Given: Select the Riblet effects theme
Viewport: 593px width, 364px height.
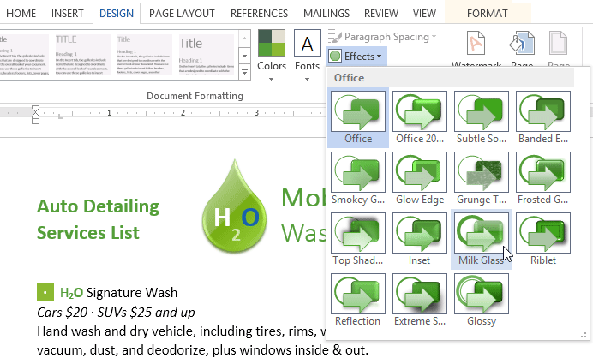Looking at the screenshot, I should coord(543,240).
